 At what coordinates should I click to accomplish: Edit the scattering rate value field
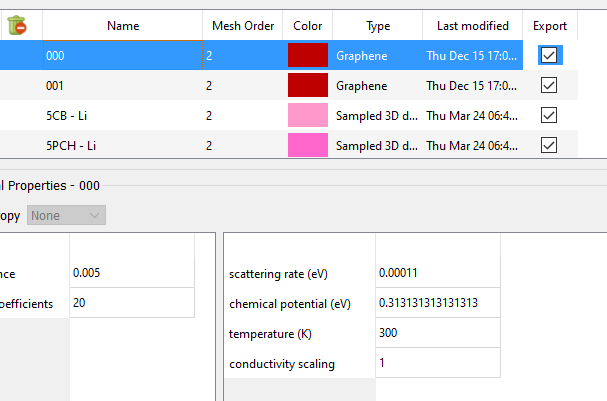pos(437,273)
